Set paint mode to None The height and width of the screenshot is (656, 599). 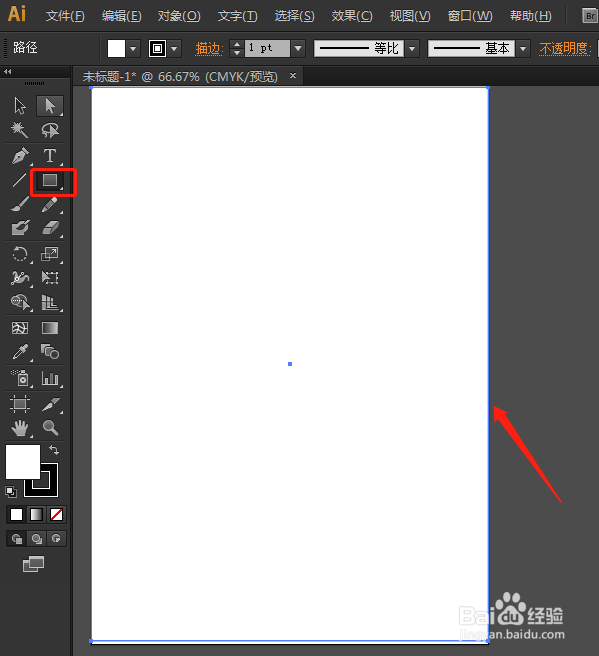tap(56, 515)
